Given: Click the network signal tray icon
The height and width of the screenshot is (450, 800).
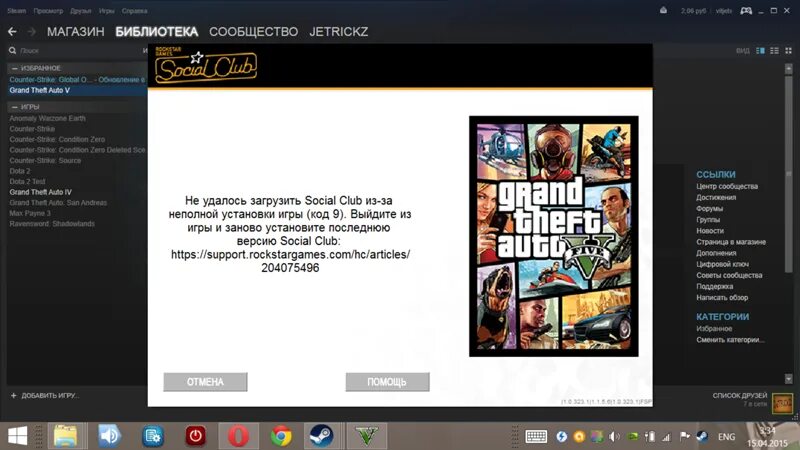Looking at the screenshot, I should (x=666, y=437).
